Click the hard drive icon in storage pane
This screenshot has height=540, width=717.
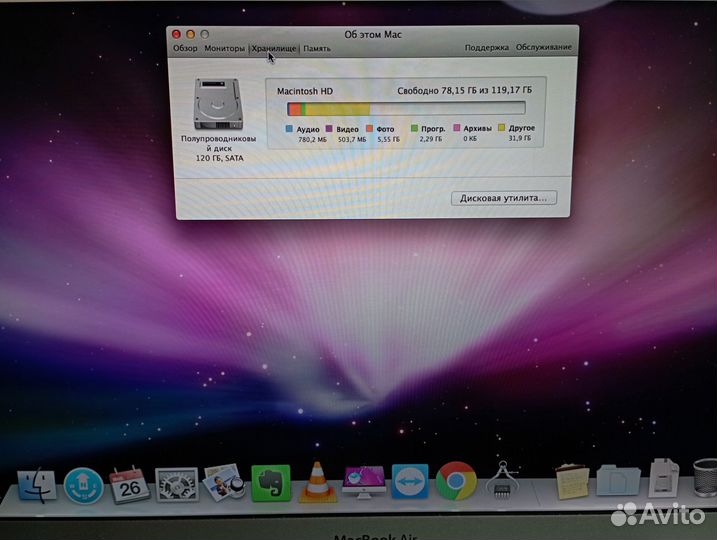point(218,104)
